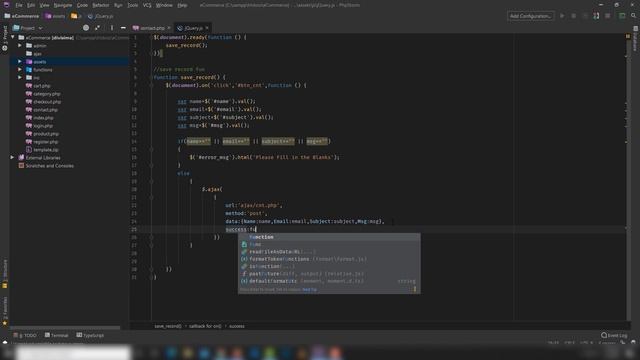Close the jQuery.js editor tab
The height and width of the screenshot is (360, 640).
tap(207, 28)
